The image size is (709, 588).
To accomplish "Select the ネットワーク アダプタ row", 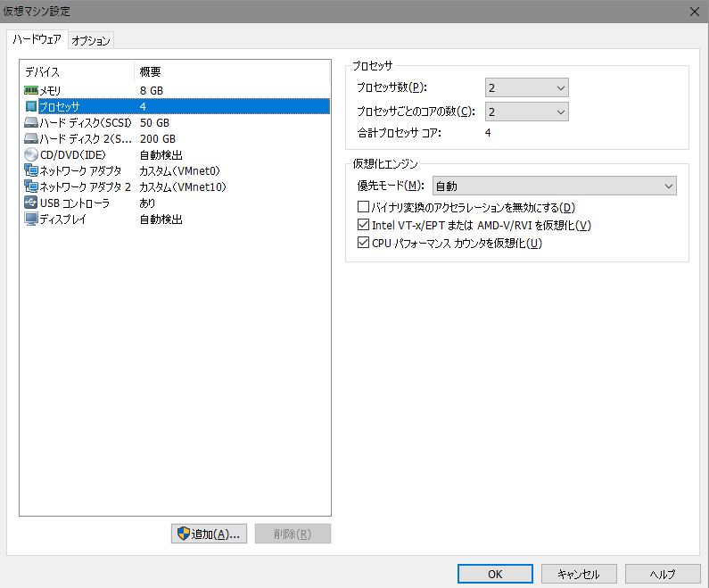I will point(177,170).
